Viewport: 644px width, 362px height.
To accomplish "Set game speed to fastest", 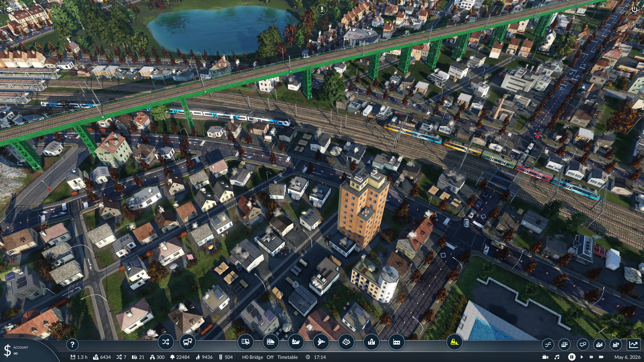I will 601,357.
